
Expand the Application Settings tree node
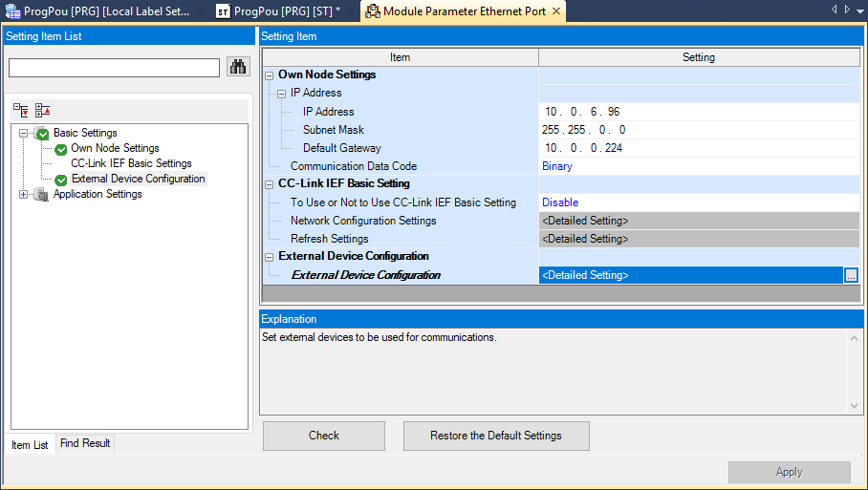23,195
